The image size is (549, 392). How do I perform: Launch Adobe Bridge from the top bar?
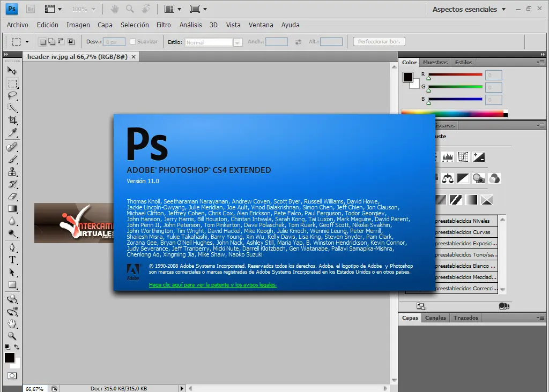point(31,9)
